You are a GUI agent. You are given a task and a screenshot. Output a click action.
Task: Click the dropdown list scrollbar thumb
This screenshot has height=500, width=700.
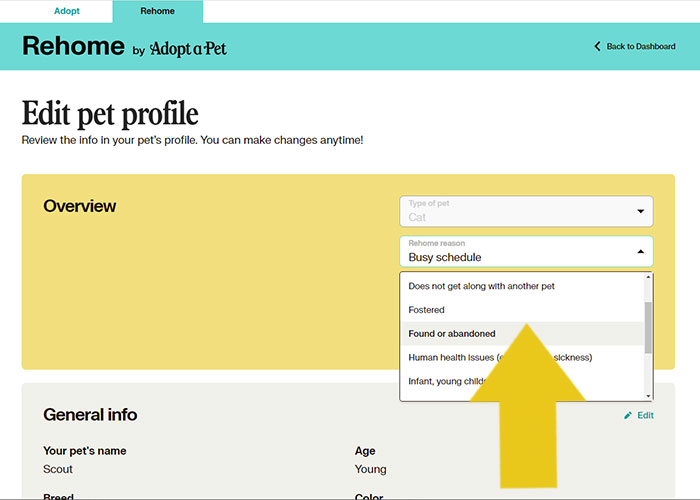[648, 325]
